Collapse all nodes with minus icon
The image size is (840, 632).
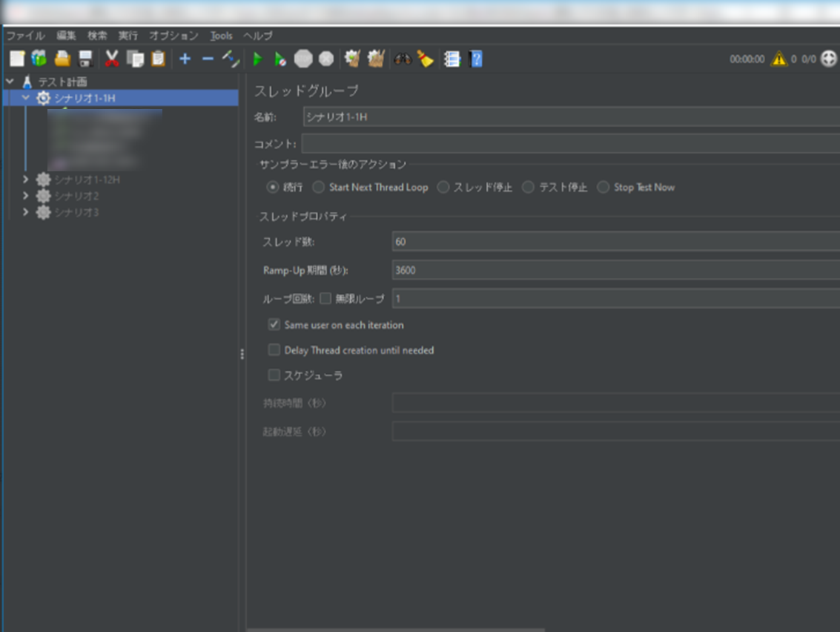click(x=208, y=59)
